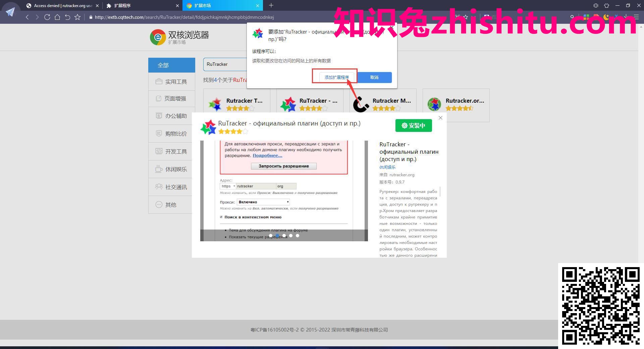Select the 页面增强 category

pyautogui.click(x=172, y=99)
